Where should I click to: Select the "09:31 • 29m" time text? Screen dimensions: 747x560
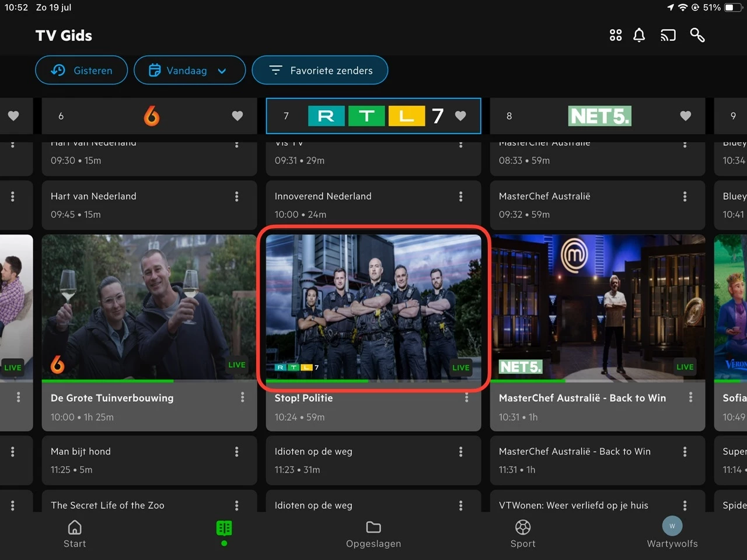300,160
